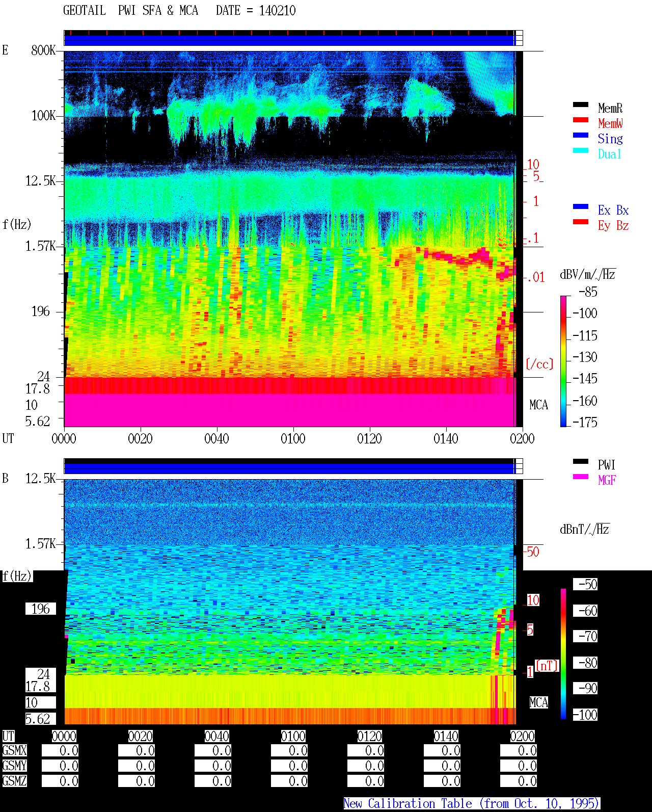The width and height of the screenshot is (652, 812).
Task: Click the black MemR legend swatch
Action: (x=580, y=105)
